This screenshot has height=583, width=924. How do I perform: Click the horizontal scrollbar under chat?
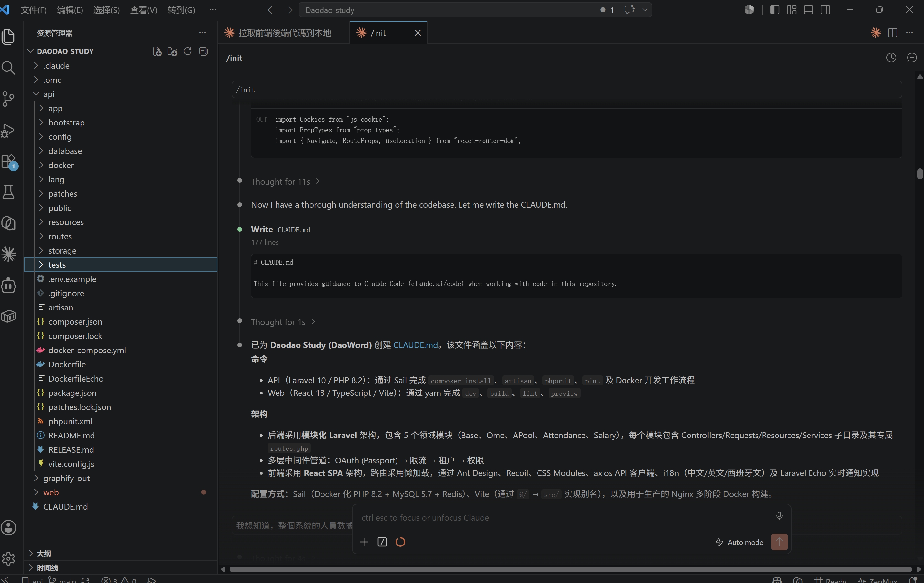pyautogui.click(x=570, y=569)
